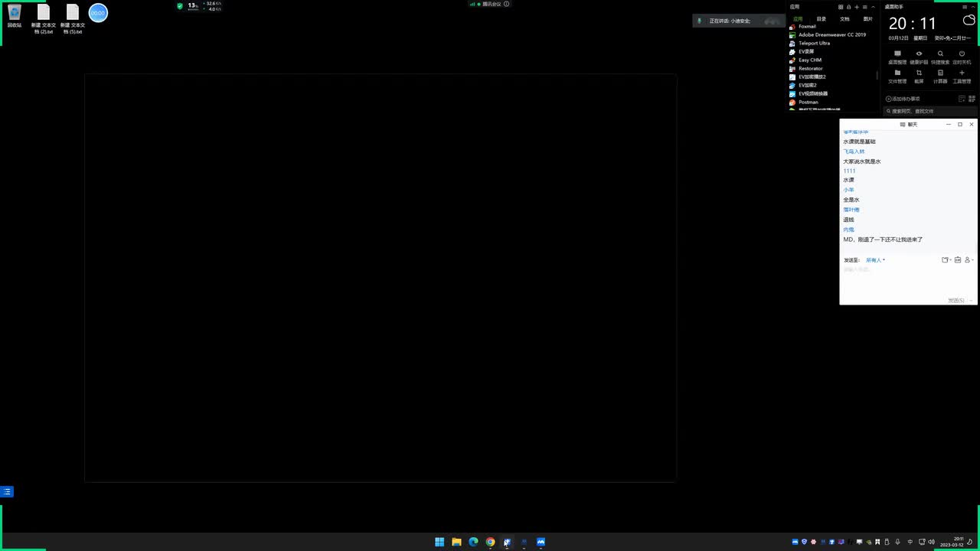The image size is (980, 551).
Task: Click the 落叶梅 sender name in chat
Action: [x=851, y=210]
